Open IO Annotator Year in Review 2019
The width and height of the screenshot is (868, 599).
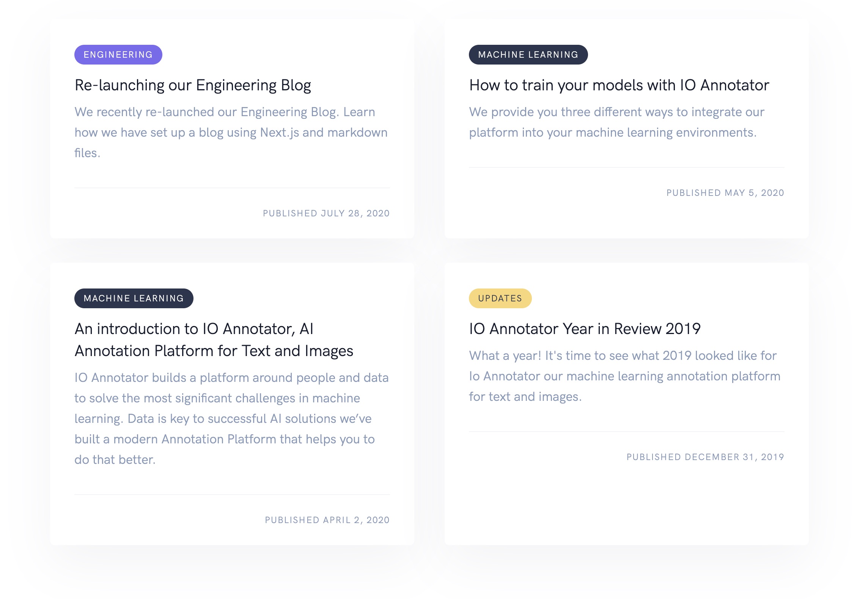coord(585,329)
